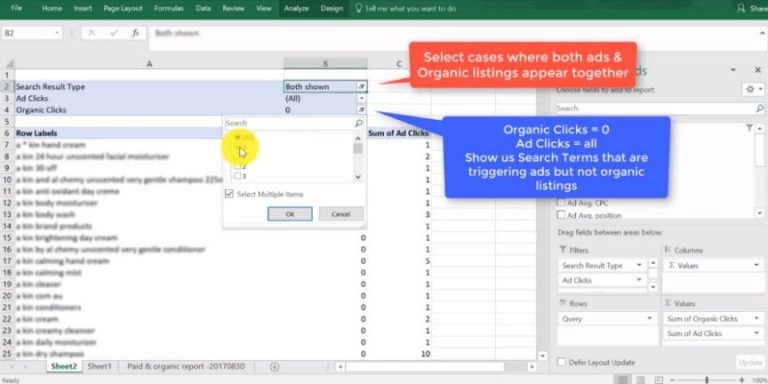768x384 pixels.
Task: Switch to Sheet1 tab
Action: [x=99, y=366]
